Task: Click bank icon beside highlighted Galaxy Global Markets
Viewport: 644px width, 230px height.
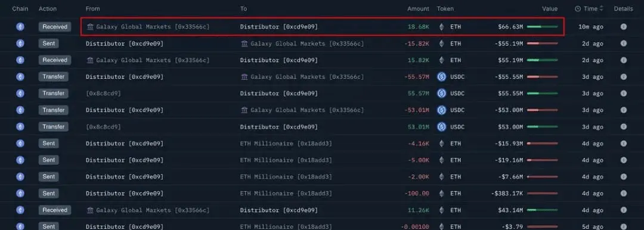Action: click(x=91, y=27)
